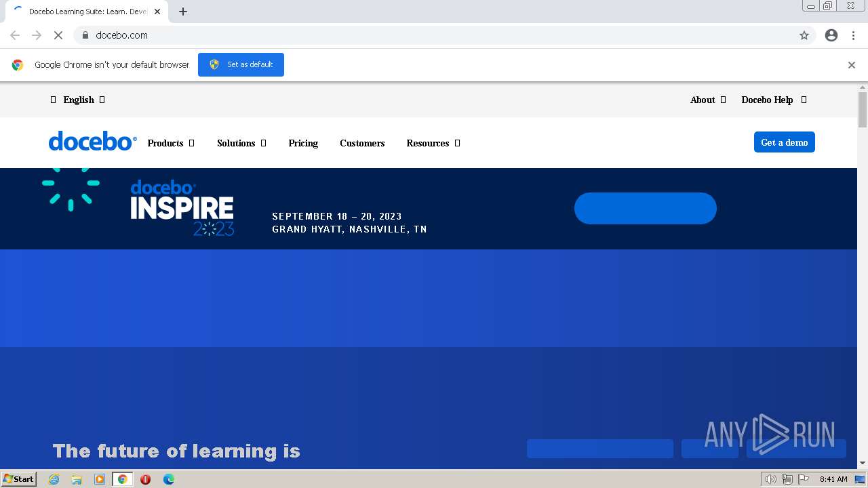868x488 pixels.
Task: Click the browser back arrow
Action: (15, 35)
